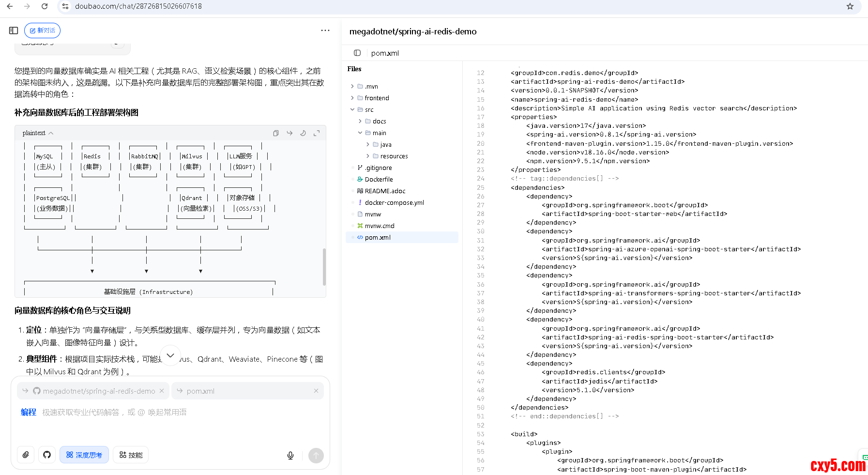The width and height of the screenshot is (868, 475).
Task: Toggle the chat sidebar panel icon
Action: [x=14, y=31]
